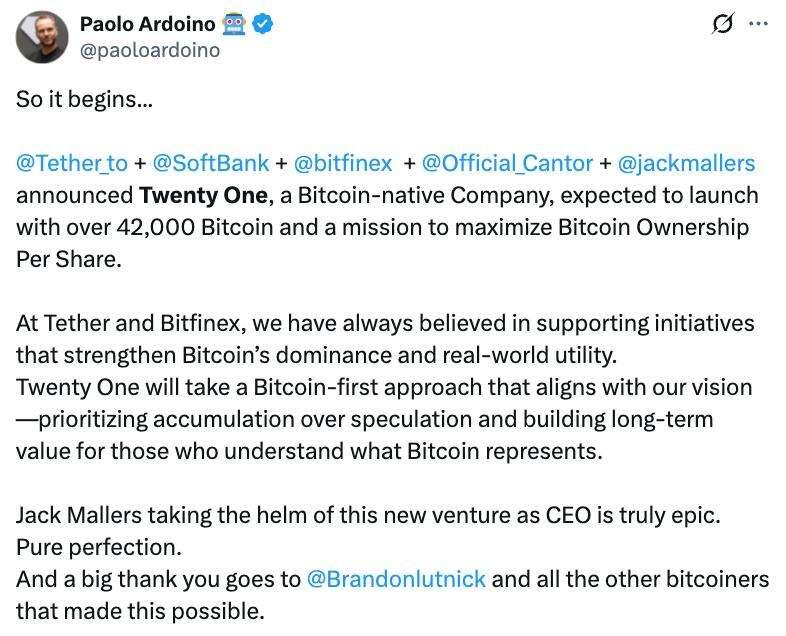Click the '42,000 Bitcoin' text

(195, 228)
